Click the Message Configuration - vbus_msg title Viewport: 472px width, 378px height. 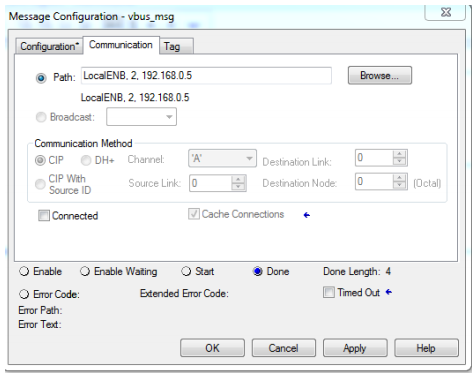(x=91, y=17)
